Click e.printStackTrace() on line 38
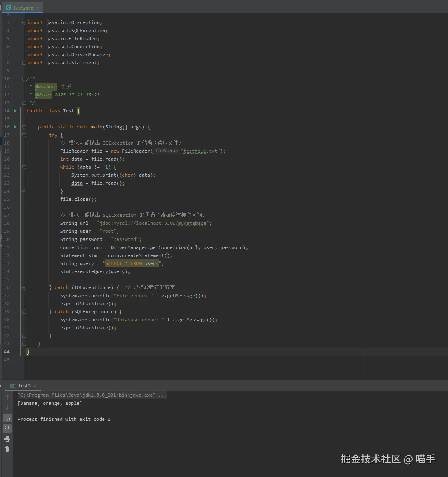The width and height of the screenshot is (448, 477). coord(88,304)
